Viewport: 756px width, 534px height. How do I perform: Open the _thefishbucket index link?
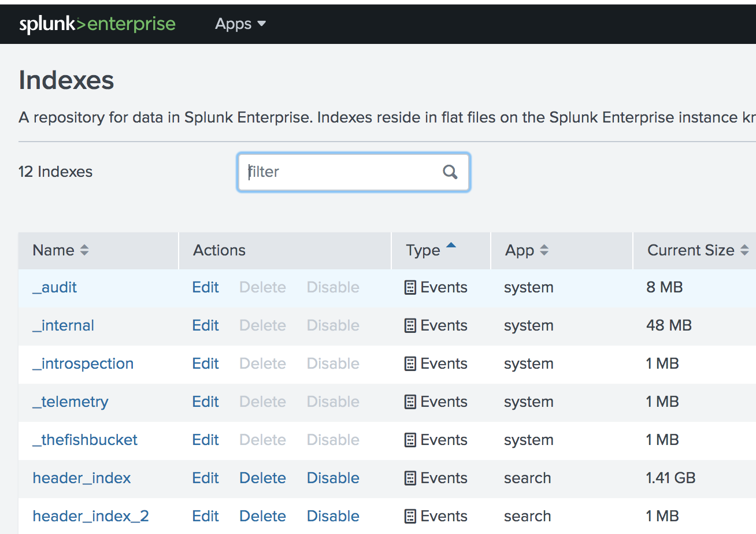[x=85, y=440]
